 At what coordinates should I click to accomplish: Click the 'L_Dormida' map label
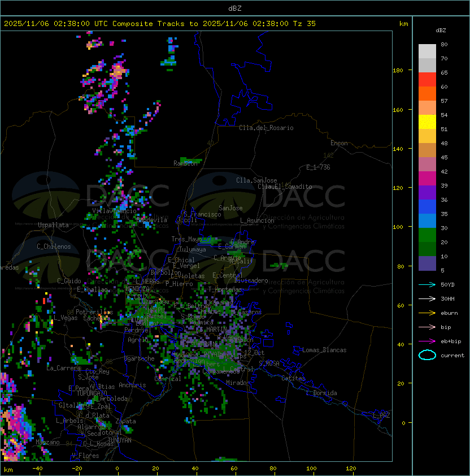321,393
